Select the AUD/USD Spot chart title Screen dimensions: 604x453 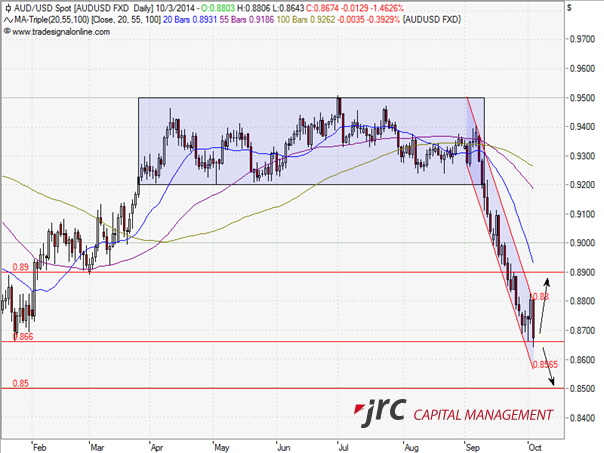click(x=43, y=8)
